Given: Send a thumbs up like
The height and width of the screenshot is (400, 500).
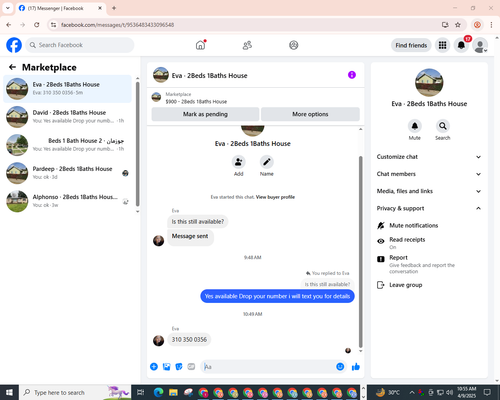Looking at the screenshot, I should tap(356, 367).
